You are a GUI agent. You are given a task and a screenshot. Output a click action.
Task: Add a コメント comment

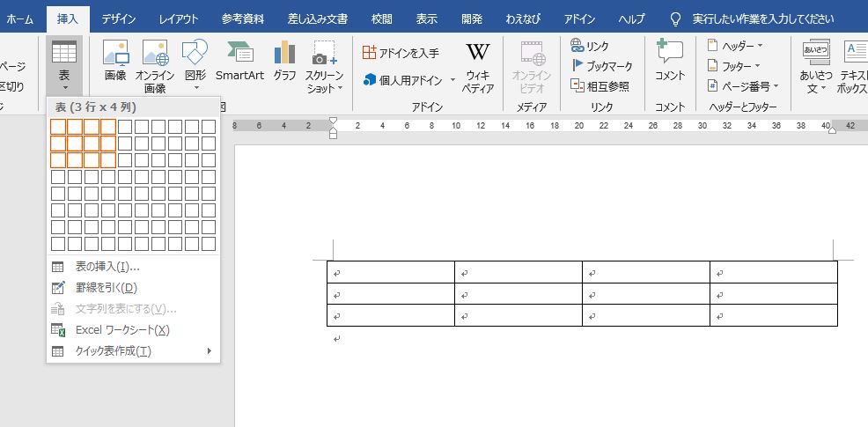coord(670,61)
